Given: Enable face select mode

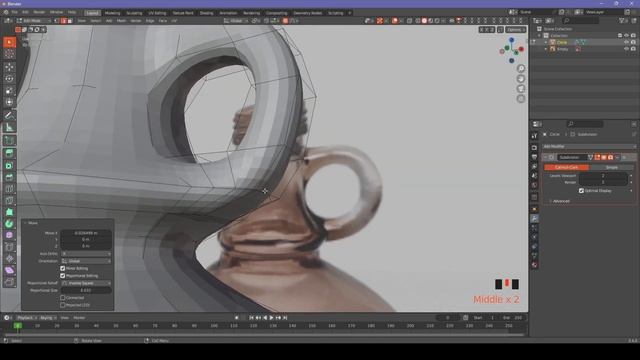Looking at the screenshot, I should click(70, 20).
